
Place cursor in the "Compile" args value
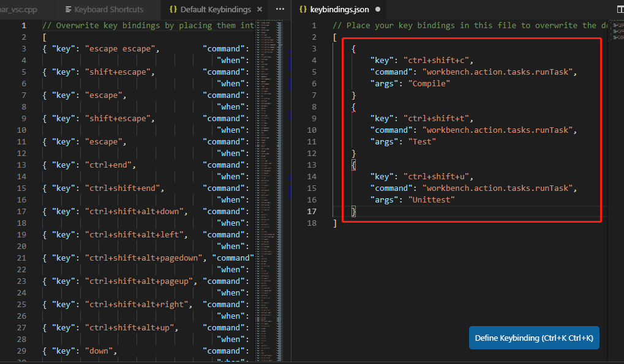coord(429,83)
